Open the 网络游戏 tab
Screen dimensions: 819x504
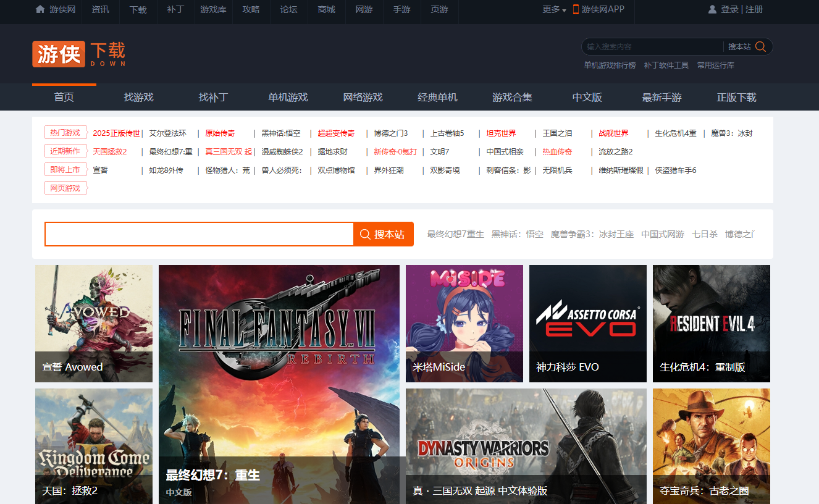(x=363, y=97)
